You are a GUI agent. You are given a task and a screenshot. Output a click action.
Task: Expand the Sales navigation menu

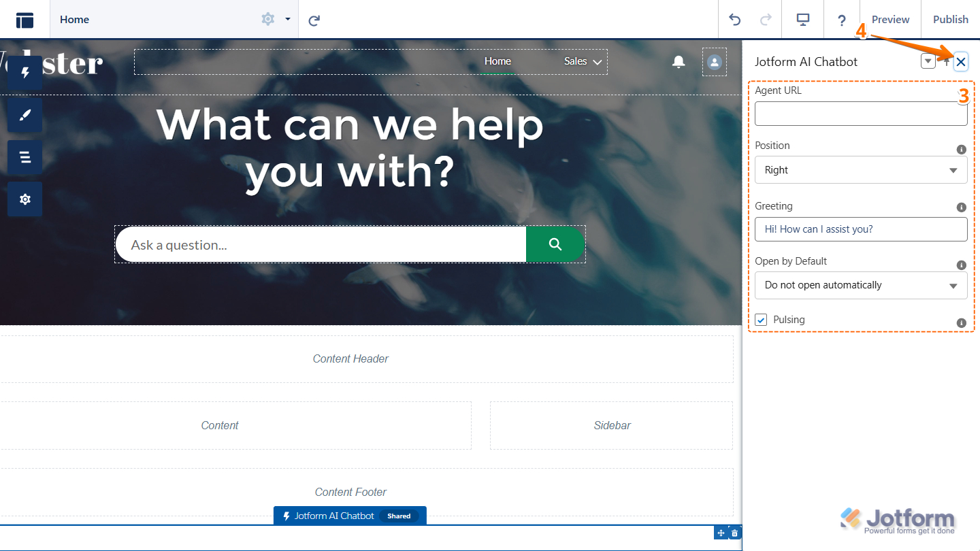click(x=583, y=61)
